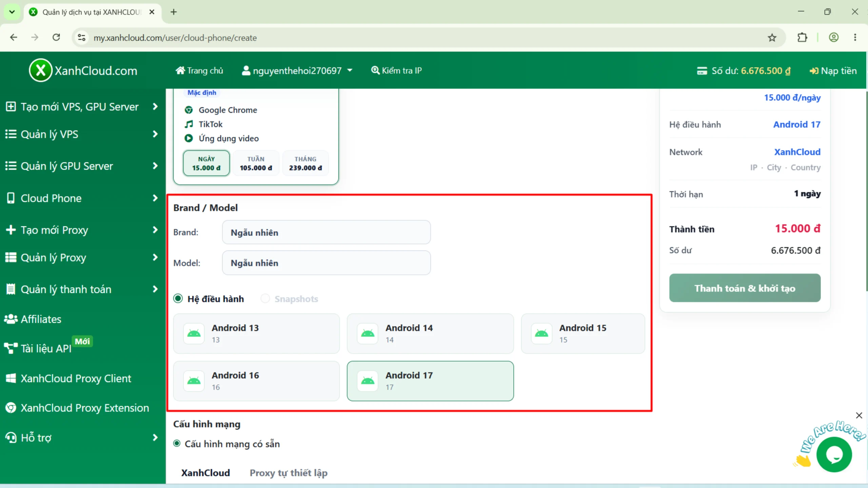Dismiss the We Are Here chat widget

[859, 415]
